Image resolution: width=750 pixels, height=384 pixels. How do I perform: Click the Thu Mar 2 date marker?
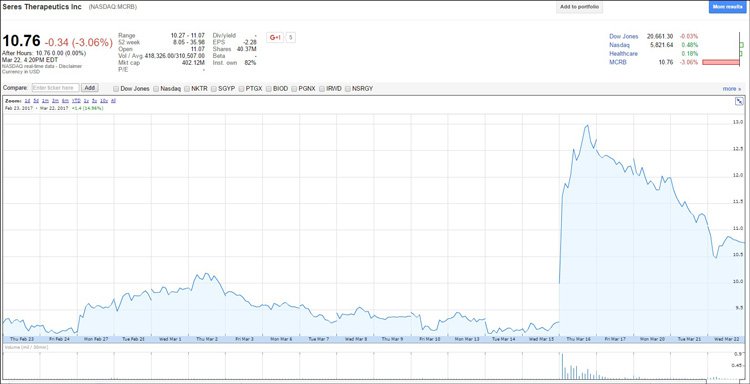pos(207,339)
